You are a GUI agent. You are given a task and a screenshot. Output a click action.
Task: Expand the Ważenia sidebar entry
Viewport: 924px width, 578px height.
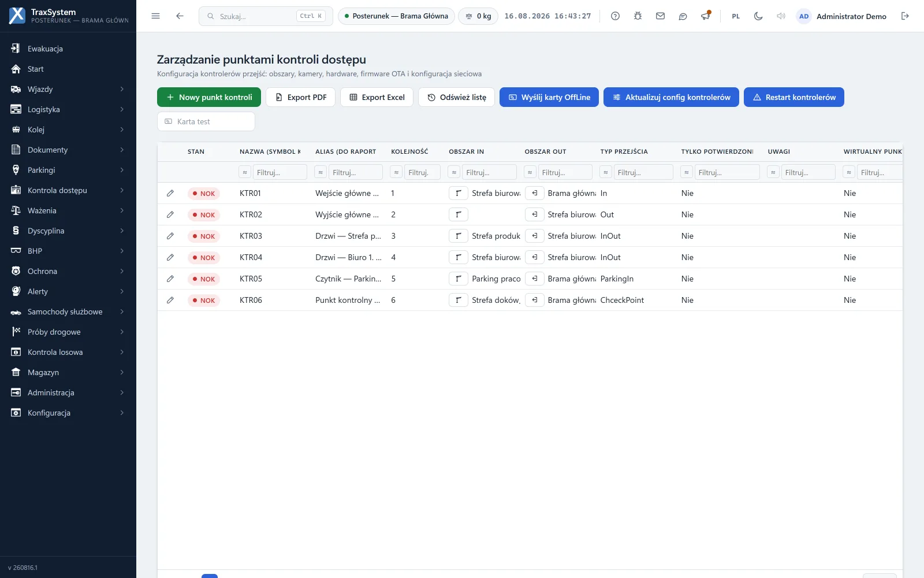(x=68, y=210)
